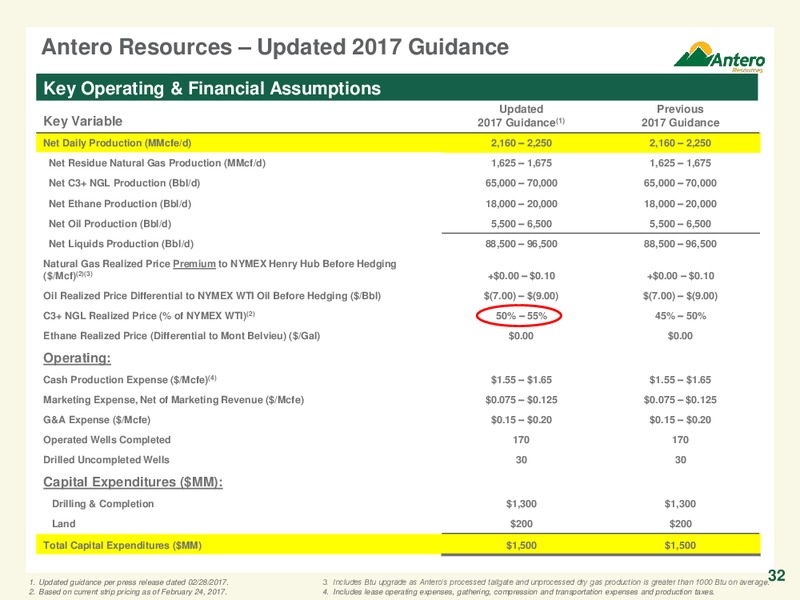The height and width of the screenshot is (600, 800).
Task: Click updated wells completed value '170'
Action: pos(521,439)
